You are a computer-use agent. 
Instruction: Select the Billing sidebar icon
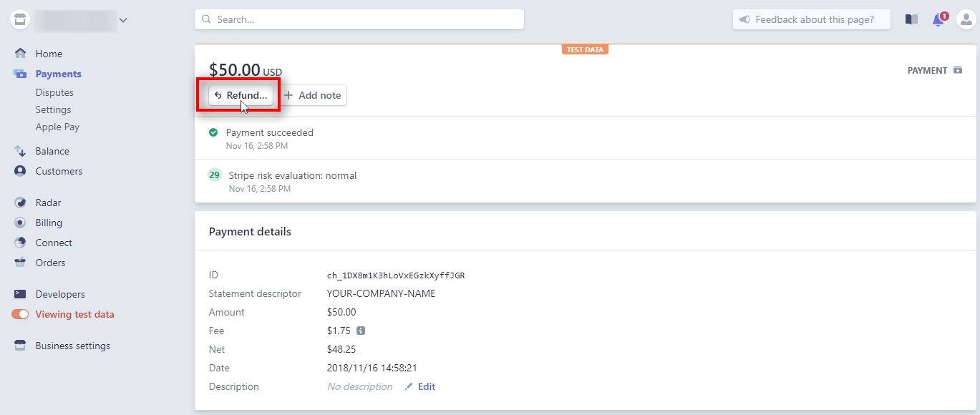click(x=21, y=223)
